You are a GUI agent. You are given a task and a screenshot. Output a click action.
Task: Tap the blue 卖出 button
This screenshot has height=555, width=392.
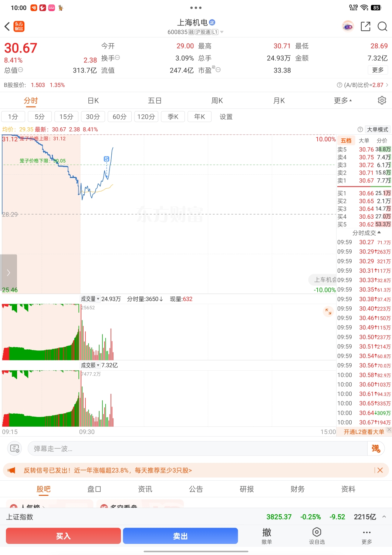180,536
